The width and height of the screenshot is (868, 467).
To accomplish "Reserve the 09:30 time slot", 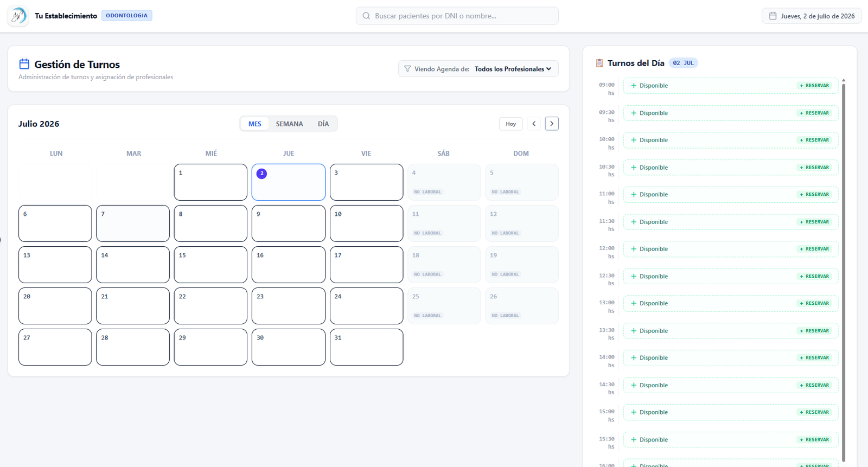I will (814, 113).
